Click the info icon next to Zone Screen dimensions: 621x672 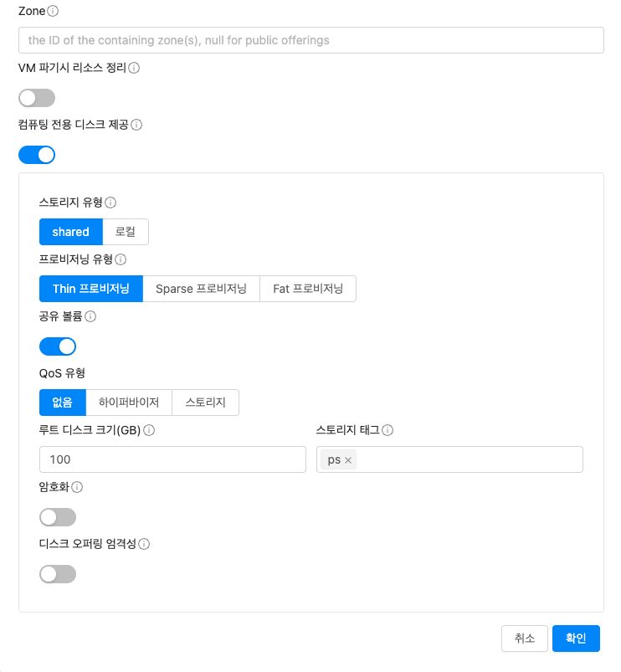coord(54,12)
